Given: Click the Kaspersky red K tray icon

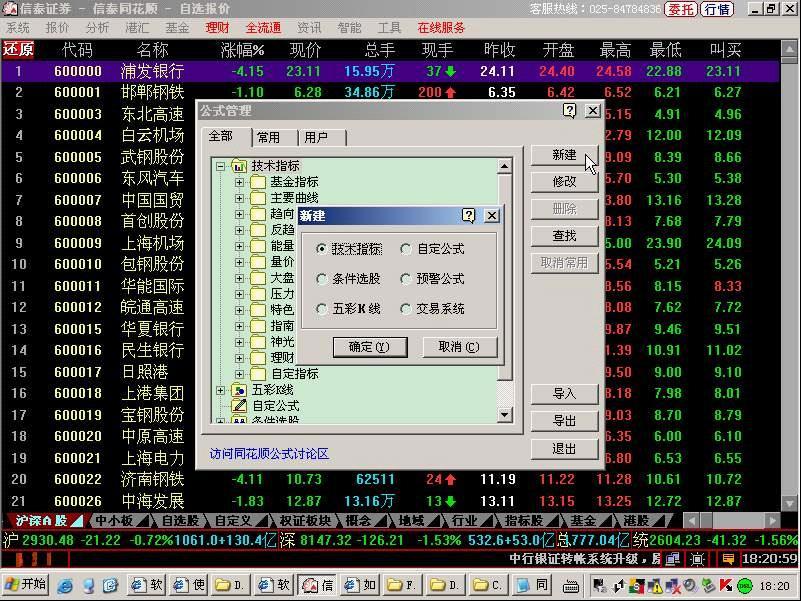Looking at the screenshot, I should click(726, 585).
